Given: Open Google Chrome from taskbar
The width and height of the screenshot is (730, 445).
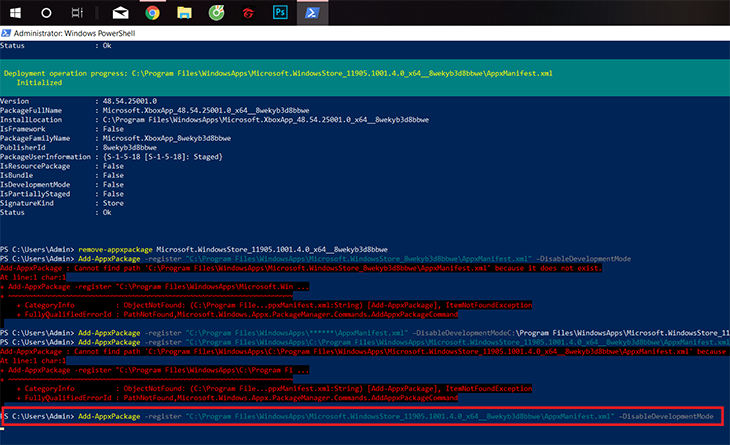Looking at the screenshot, I should [152, 13].
